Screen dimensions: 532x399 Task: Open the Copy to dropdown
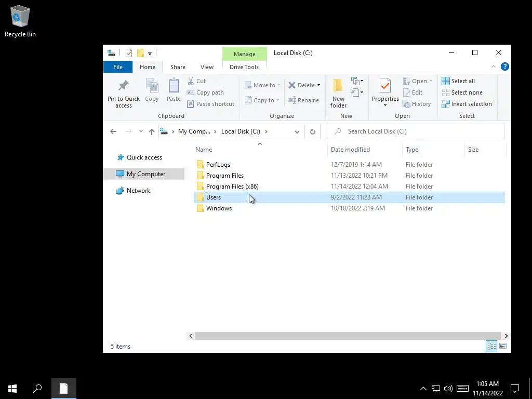tap(262, 100)
